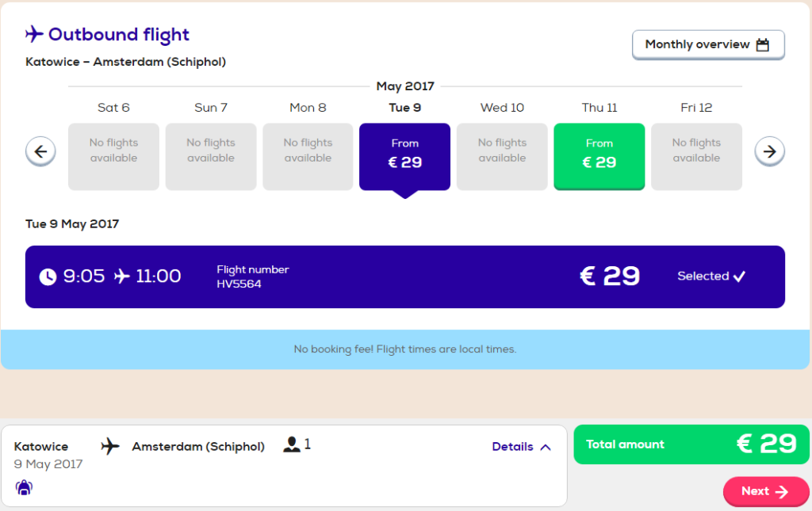The width and height of the screenshot is (812, 511).
Task: Select the Fri 12 date tile
Action: click(696, 156)
